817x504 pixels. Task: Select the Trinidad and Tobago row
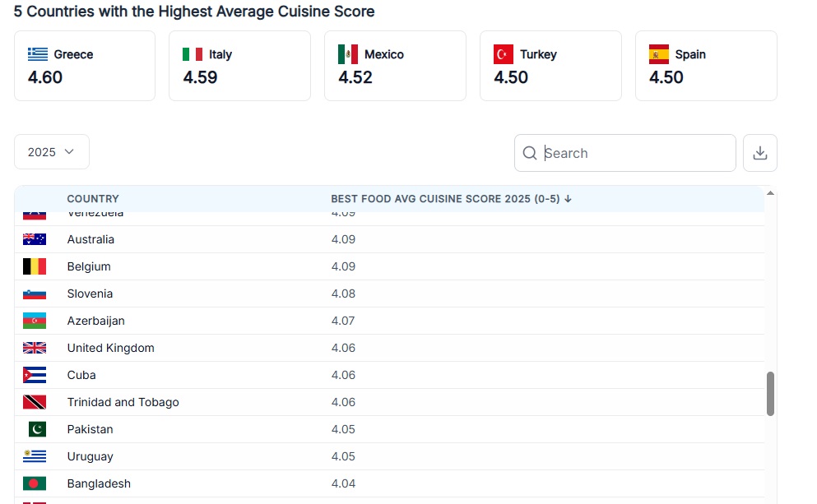[123, 402]
